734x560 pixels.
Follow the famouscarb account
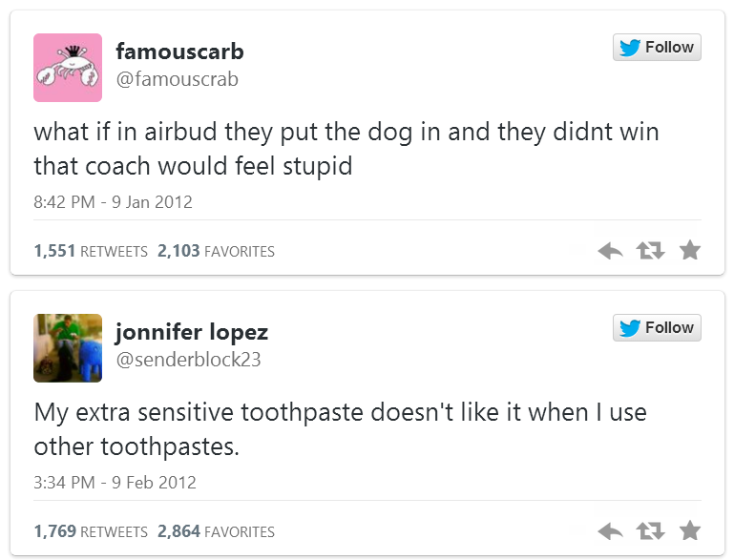(657, 48)
